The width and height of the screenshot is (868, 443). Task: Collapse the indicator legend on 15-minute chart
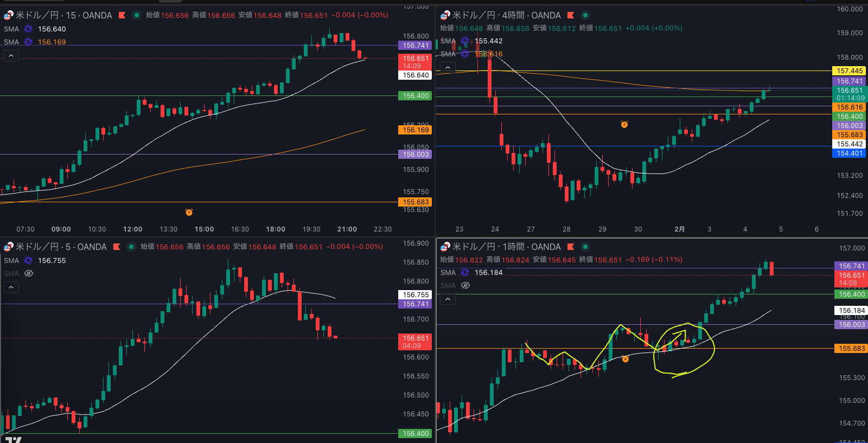(11, 55)
